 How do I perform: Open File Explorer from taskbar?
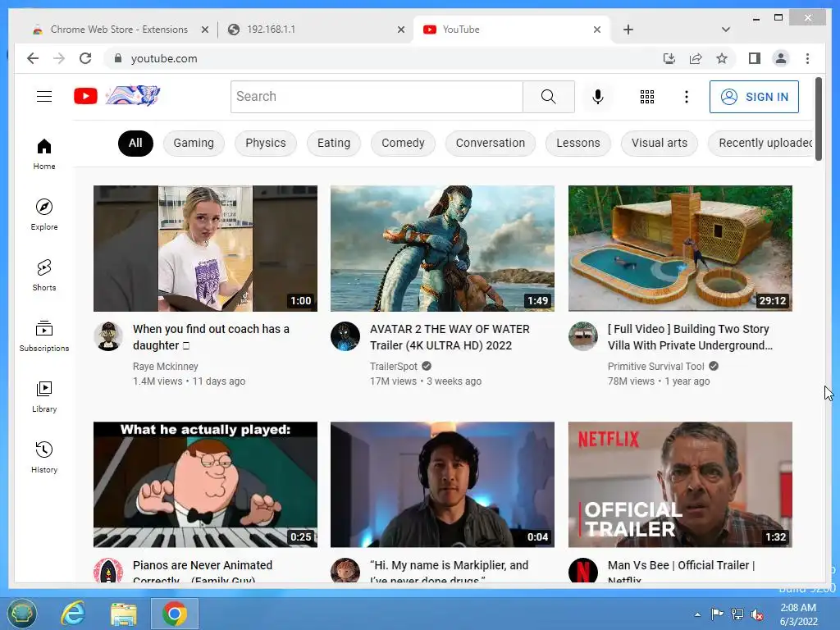[x=124, y=614]
